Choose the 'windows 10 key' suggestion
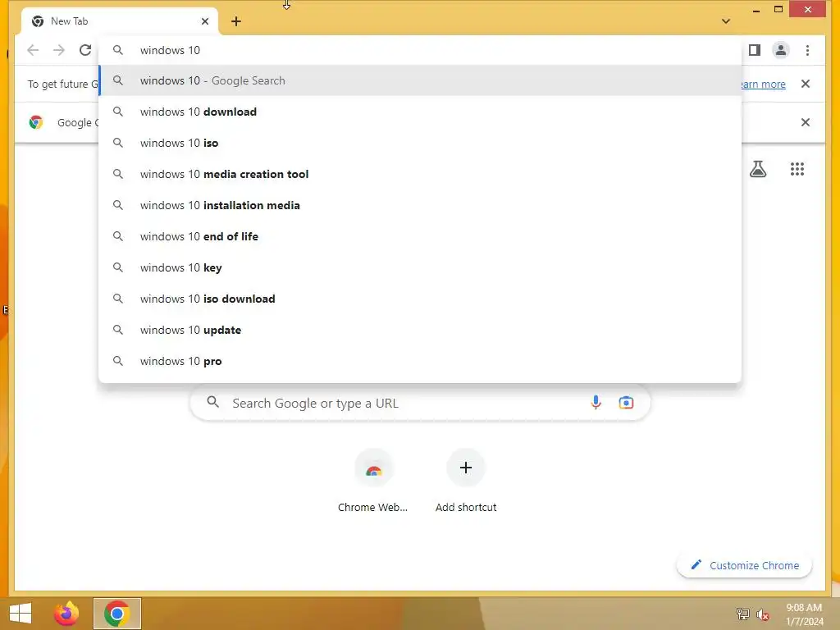 pos(420,267)
